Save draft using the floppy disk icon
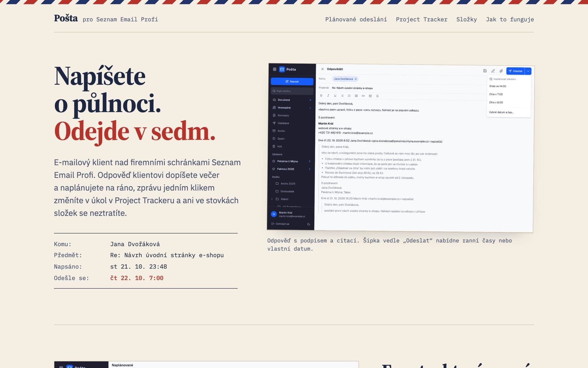This screenshot has width=588, height=368. point(485,71)
